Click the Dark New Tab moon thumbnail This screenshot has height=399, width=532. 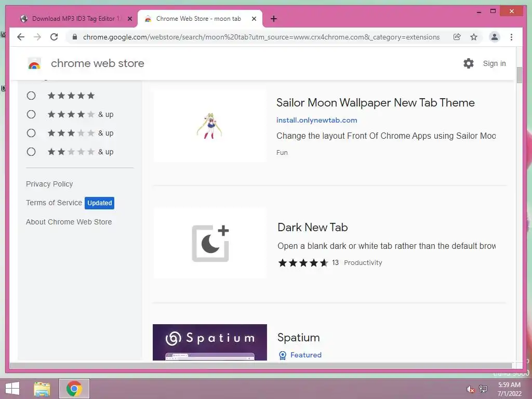point(210,243)
